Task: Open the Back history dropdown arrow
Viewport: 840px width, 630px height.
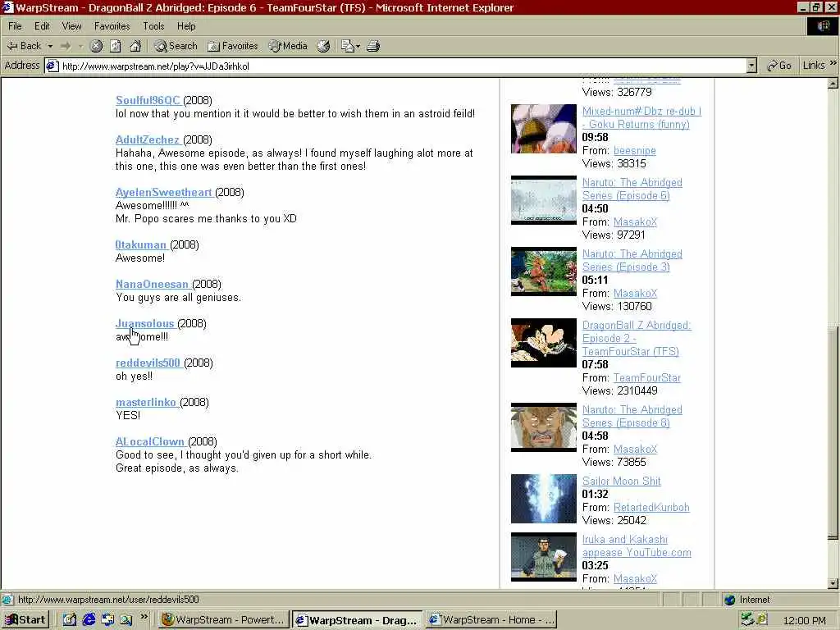Action: pos(50,47)
